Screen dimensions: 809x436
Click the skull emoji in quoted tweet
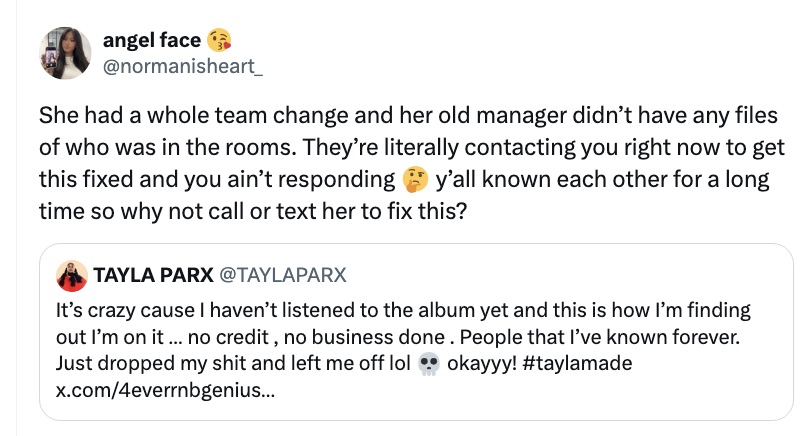click(428, 361)
